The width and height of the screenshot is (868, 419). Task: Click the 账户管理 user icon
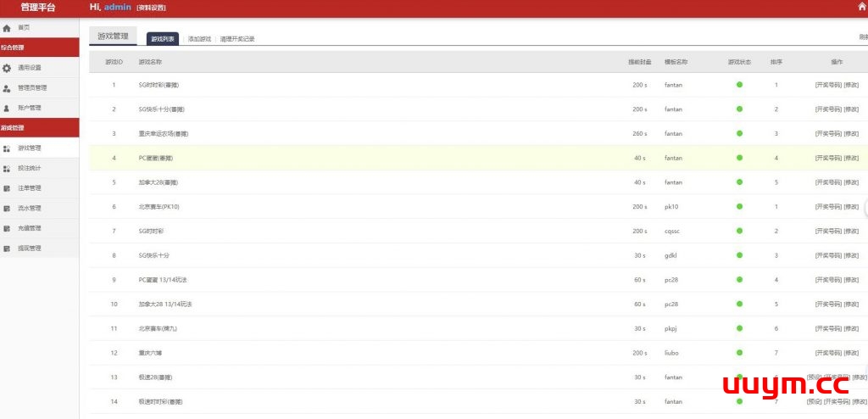(x=7, y=109)
